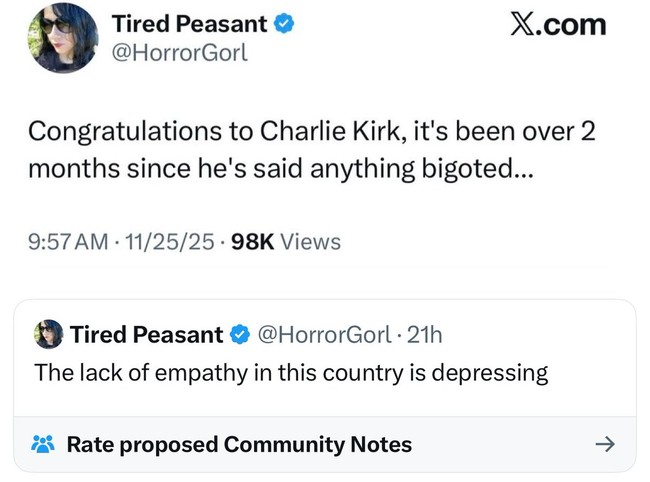This screenshot has height=482, width=650.
Task: Click the small avatar in the quoted post
Action: (48, 333)
